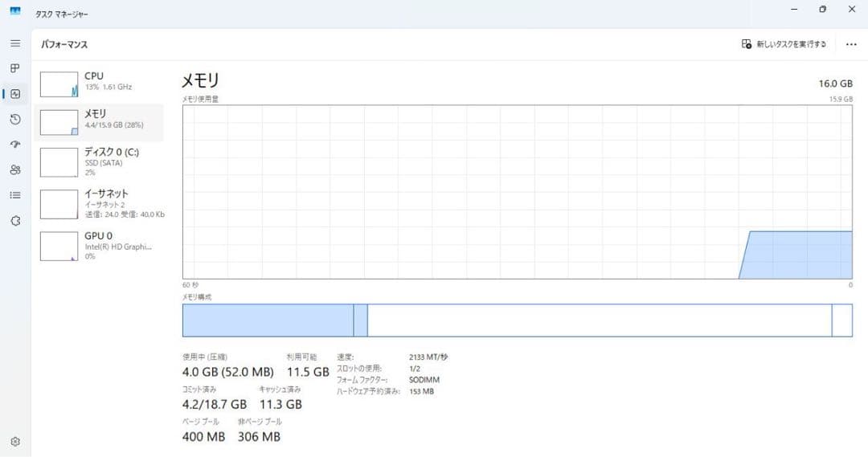The image size is (868, 457).
Task: Open the Details page icon
Action: 15,195
